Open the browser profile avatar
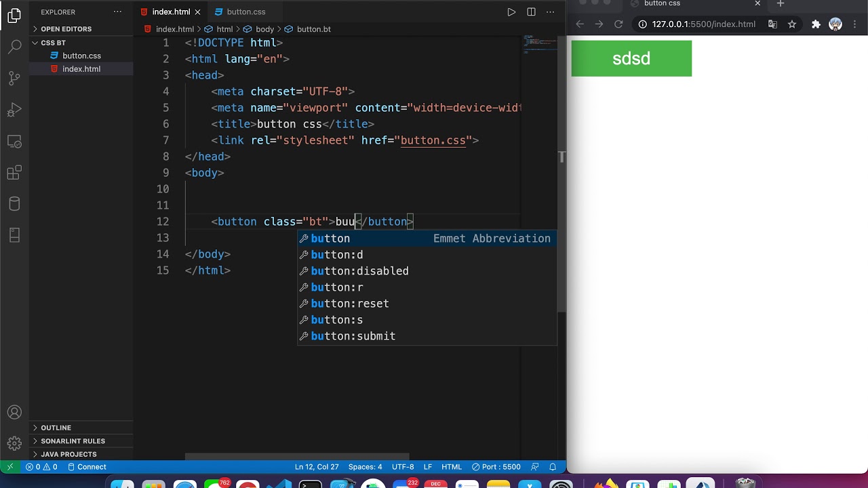The height and width of the screenshot is (488, 868). (835, 24)
